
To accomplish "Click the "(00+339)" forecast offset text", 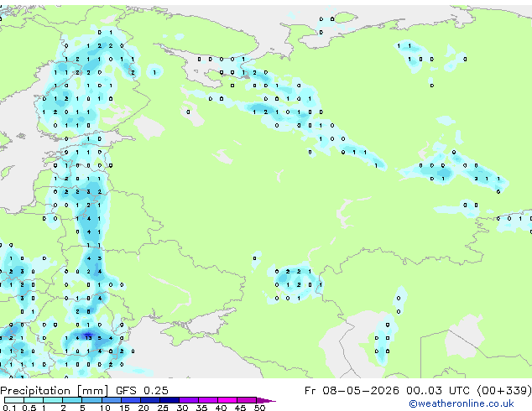I will (x=504, y=391).
